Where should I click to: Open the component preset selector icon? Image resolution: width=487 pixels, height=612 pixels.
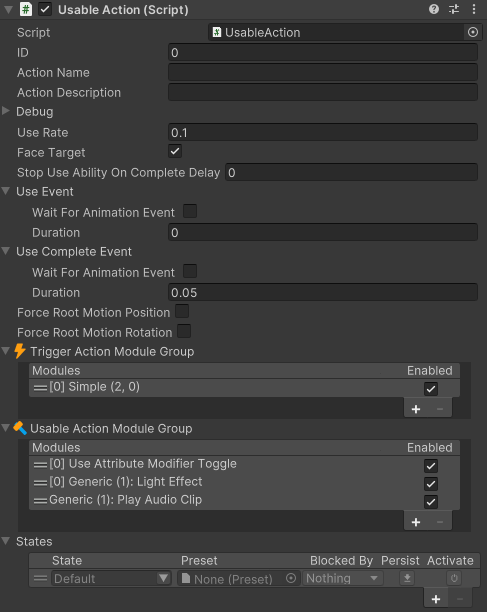click(x=454, y=9)
